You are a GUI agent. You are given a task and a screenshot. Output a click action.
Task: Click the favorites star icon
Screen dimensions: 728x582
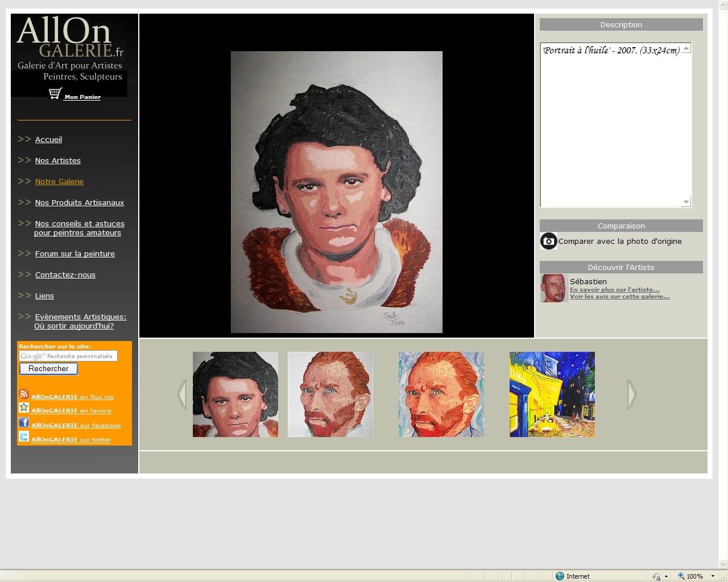[x=24, y=408]
